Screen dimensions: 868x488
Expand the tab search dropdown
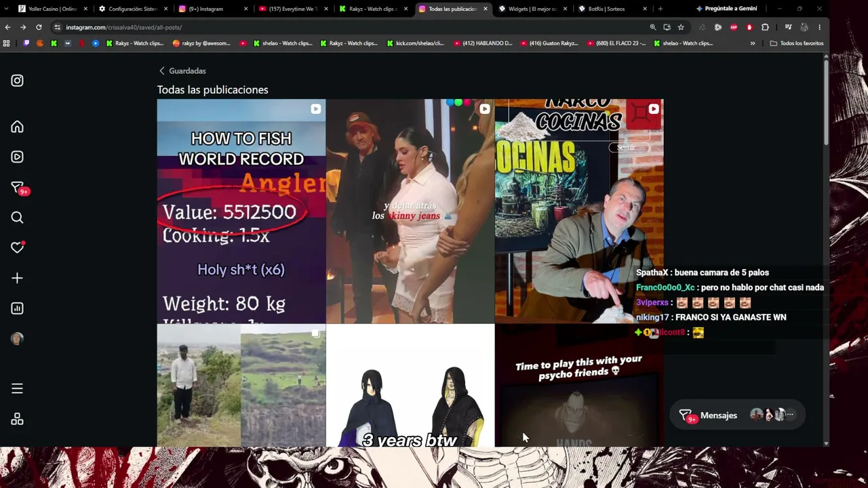pos(7,9)
